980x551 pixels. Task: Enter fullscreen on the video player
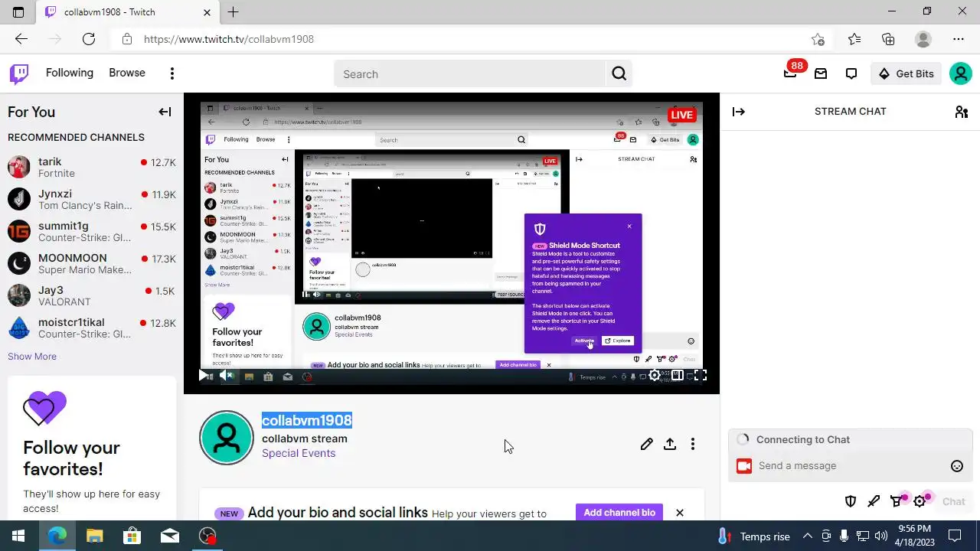701,375
